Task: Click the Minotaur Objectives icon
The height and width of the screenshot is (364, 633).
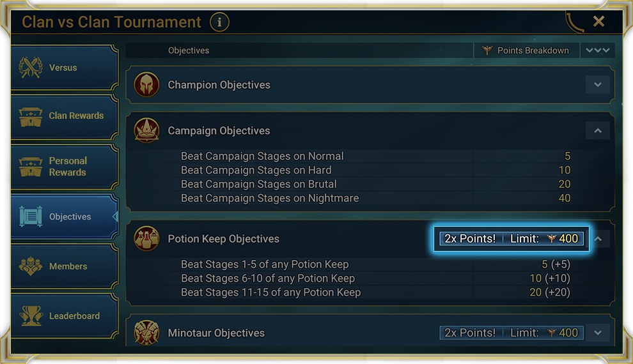Action: click(x=147, y=333)
